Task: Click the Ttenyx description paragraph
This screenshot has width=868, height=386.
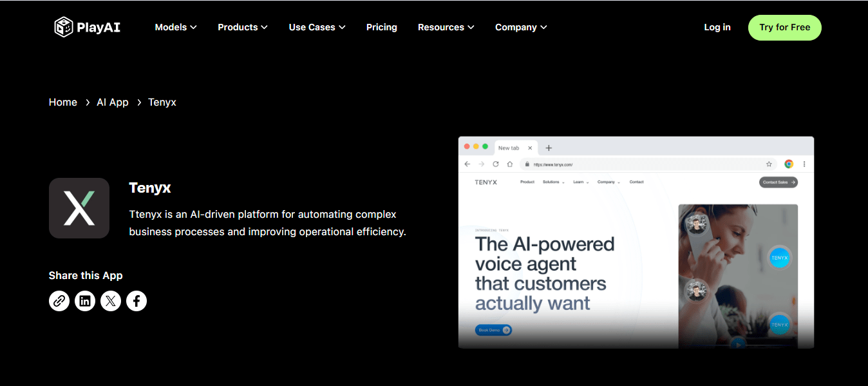Action: [x=268, y=223]
